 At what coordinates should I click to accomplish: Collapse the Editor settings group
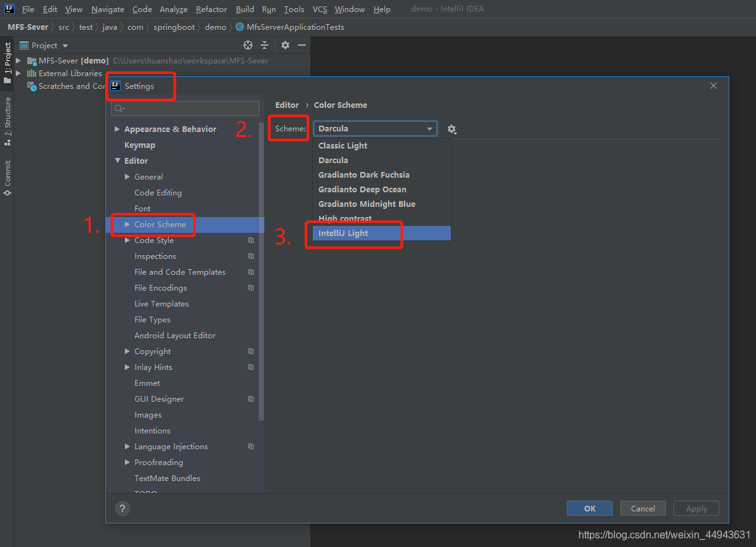(117, 161)
